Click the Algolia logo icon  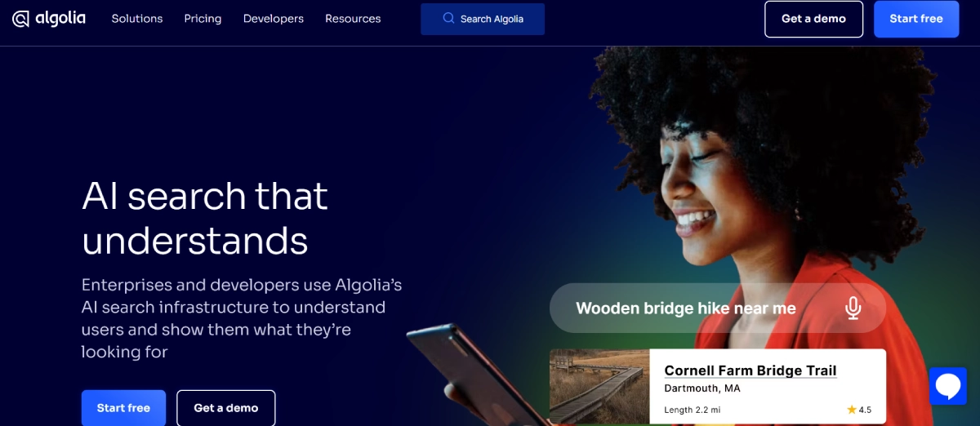coord(21,19)
